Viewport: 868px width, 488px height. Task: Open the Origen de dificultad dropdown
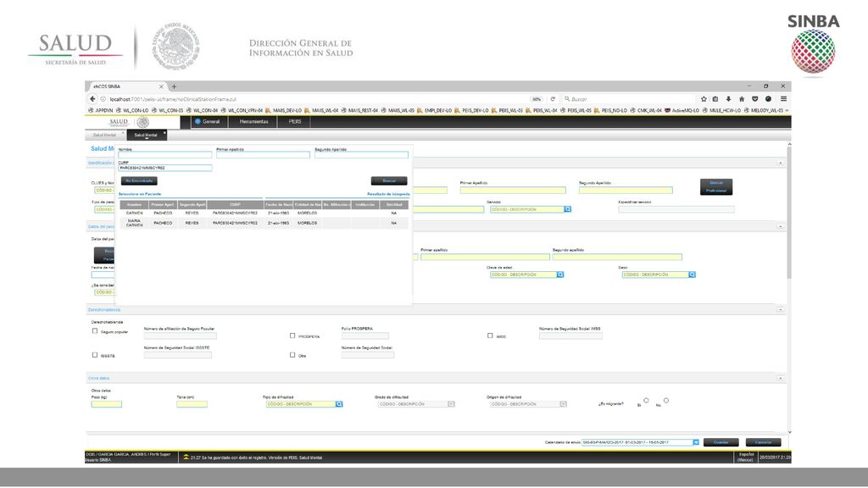(563, 404)
